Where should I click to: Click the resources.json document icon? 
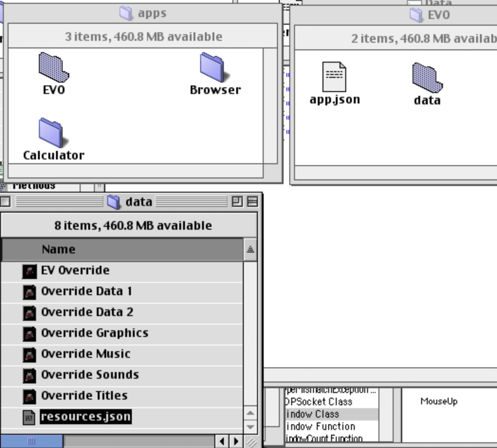click(x=29, y=418)
